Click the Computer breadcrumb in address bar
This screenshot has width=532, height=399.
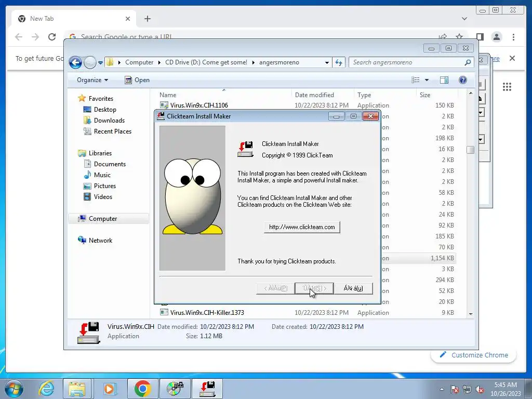tap(139, 62)
